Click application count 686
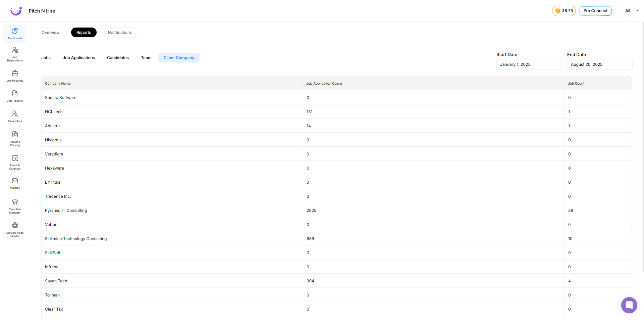Image resolution: width=644 pixels, height=320 pixels. click(310, 239)
